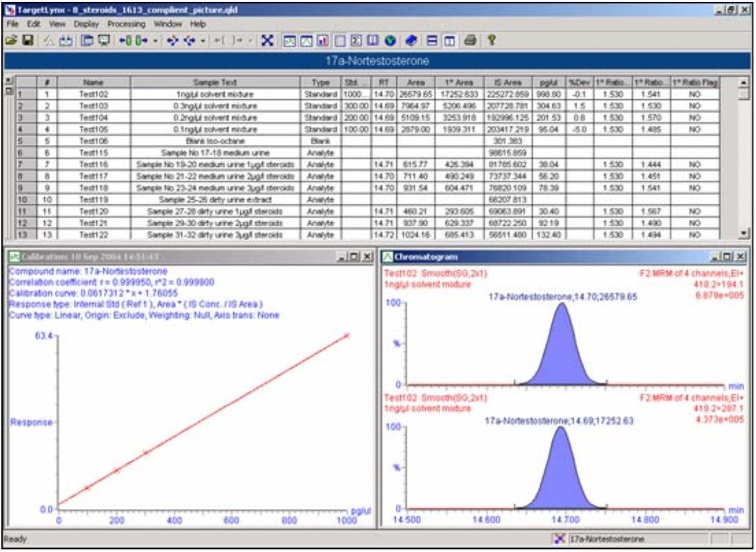756x552 pixels.
Task: Open dropdown arrow beside blue compound arrows
Action: pyautogui.click(x=203, y=41)
